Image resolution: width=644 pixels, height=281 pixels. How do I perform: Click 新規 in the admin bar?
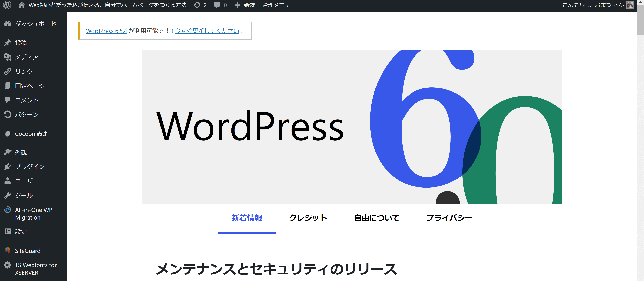pos(249,5)
